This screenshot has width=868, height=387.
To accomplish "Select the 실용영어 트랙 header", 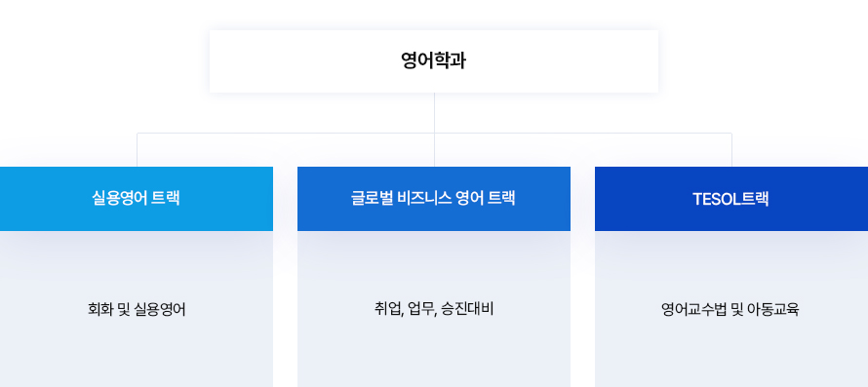I will click(137, 199).
